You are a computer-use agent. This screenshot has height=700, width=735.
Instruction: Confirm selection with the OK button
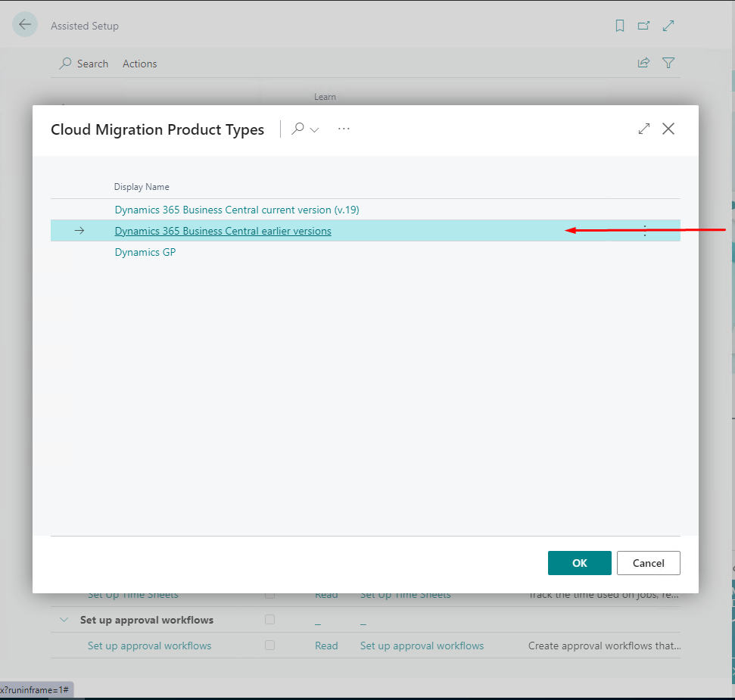[x=579, y=563]
